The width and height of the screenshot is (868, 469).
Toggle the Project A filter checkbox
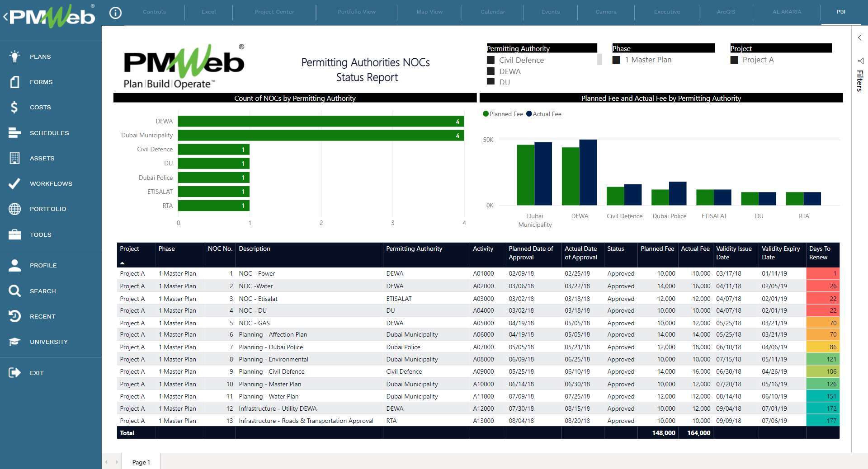pyautogui.click(x=734, y=60)
